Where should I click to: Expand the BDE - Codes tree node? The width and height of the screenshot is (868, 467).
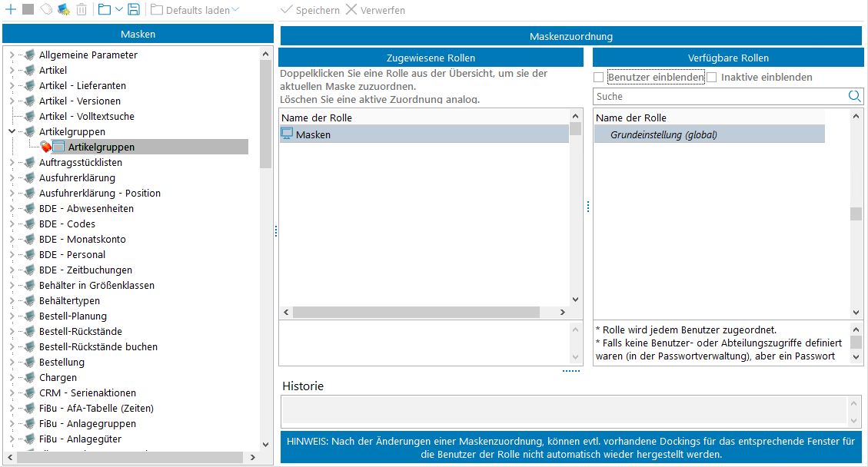[12, 224]
